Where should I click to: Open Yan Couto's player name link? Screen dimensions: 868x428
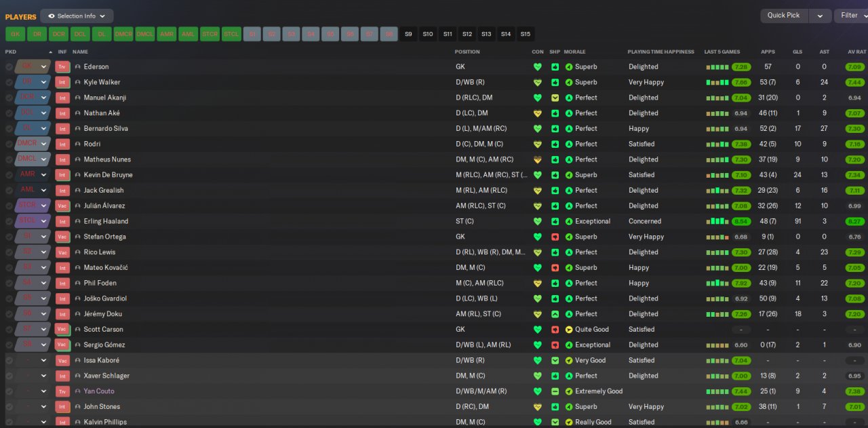click(x=99, y=391)
